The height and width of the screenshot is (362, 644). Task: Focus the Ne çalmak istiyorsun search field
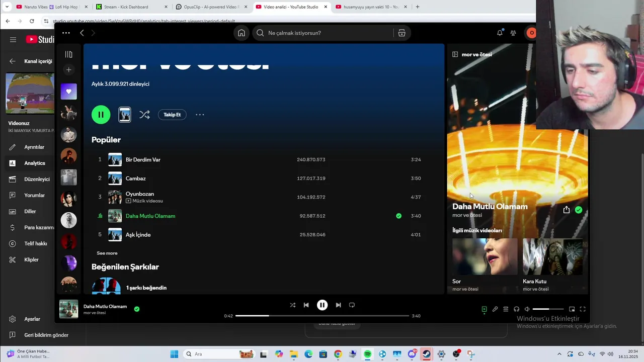click(x=323, y=33)
